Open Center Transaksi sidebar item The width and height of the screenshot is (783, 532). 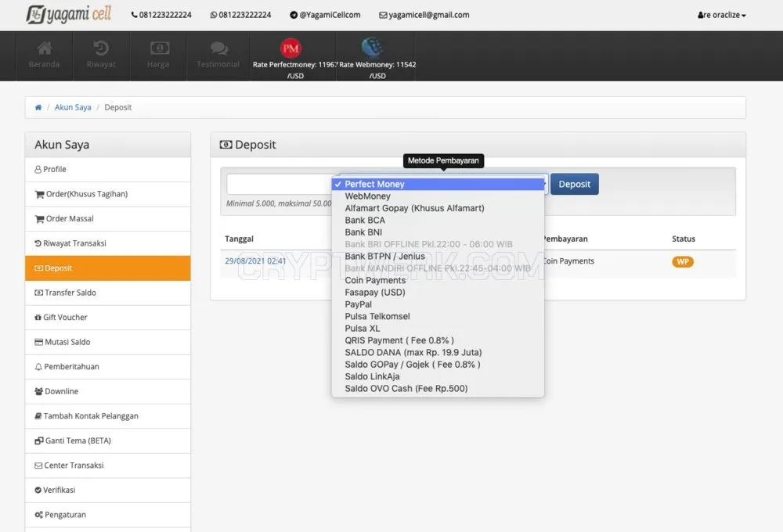[108, 465]
